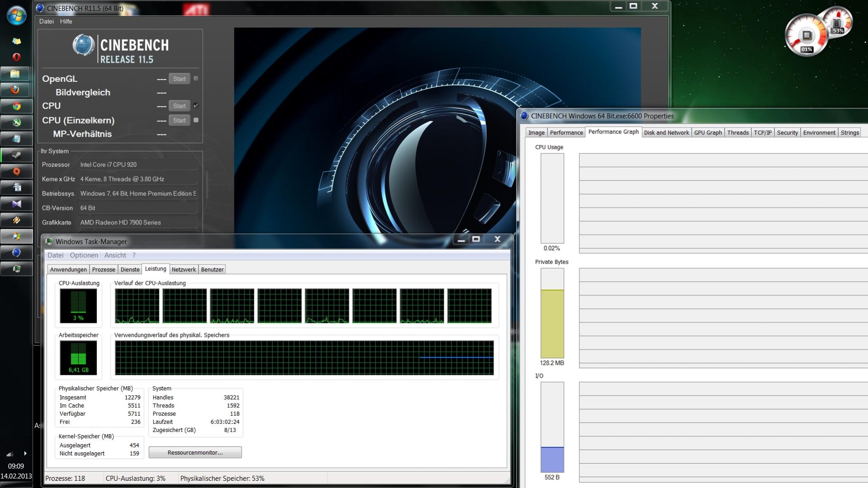This screenshot has width=868, height=488.
Task: Click the Cinebench window title bar icon
Action: pyautogui.click(x=40, y=8)
